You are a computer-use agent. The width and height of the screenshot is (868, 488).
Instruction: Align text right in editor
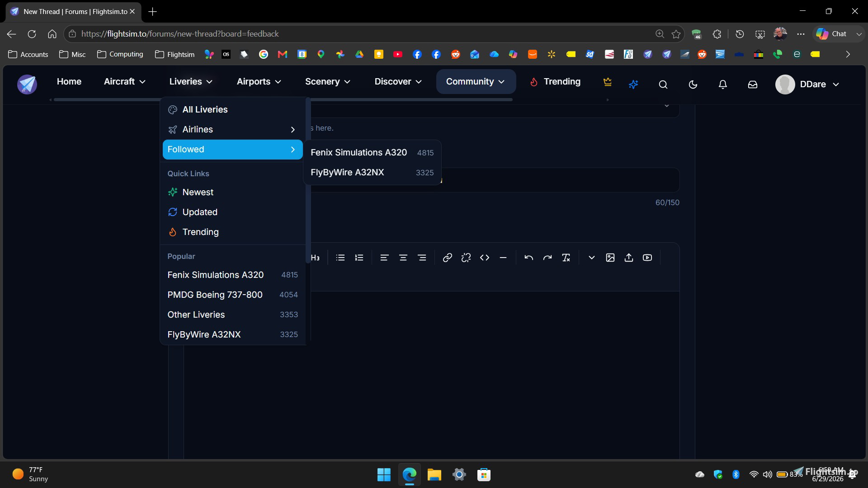click(422, 258)
